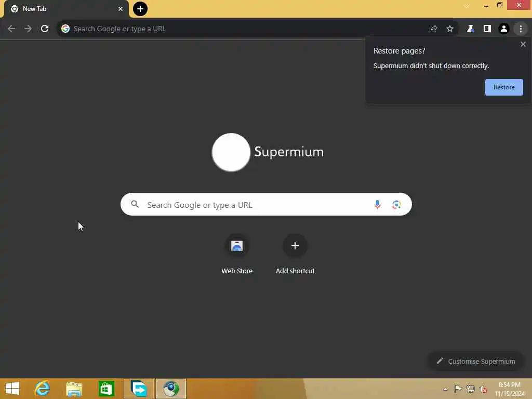Click the taskbar clock showing 8:54 PM
Viewport: 532px width, 399px height.
pos(510,389)
